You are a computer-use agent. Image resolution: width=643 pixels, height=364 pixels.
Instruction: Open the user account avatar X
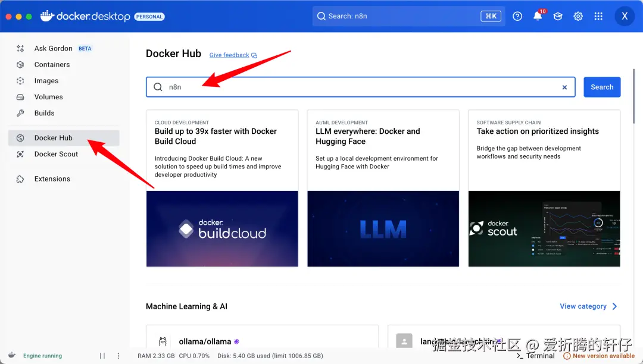pyautogui.click(x=625, y=17)
